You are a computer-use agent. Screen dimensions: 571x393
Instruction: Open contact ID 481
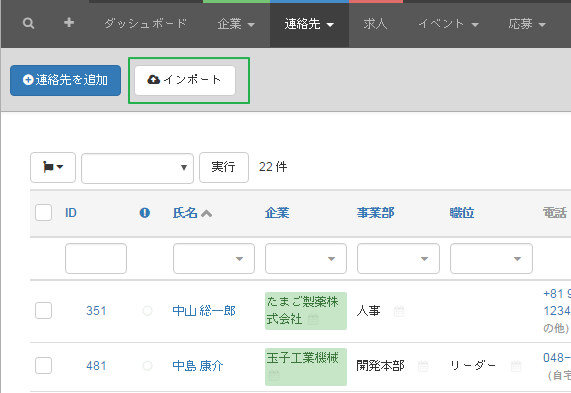pyautogui.click(x=96, y=366)
